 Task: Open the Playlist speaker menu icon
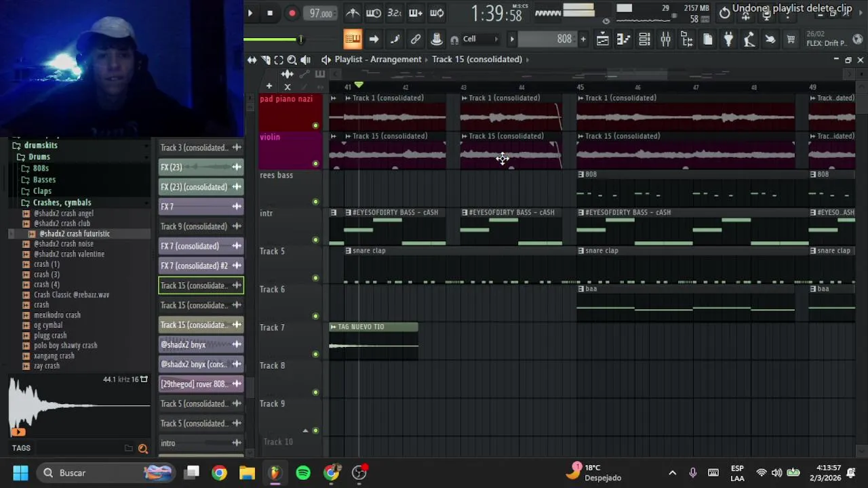pos(325,60)
